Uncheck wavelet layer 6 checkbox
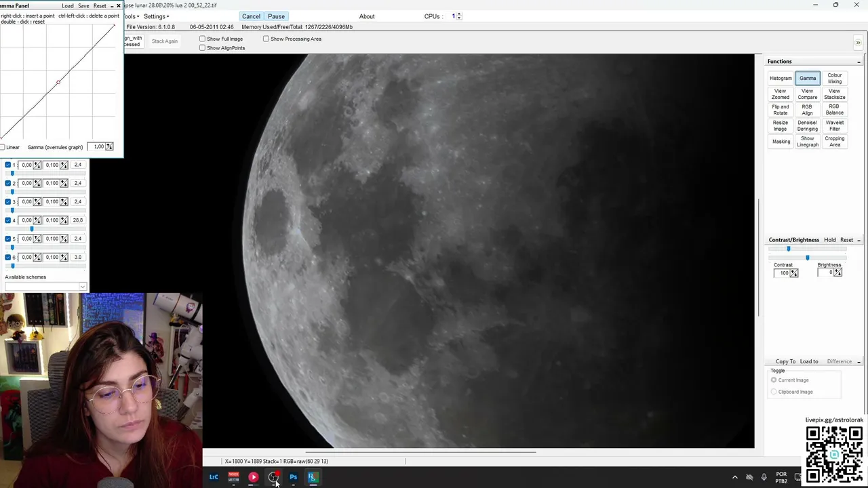Viewport: 868px width, 488px height. click(8, 257)
